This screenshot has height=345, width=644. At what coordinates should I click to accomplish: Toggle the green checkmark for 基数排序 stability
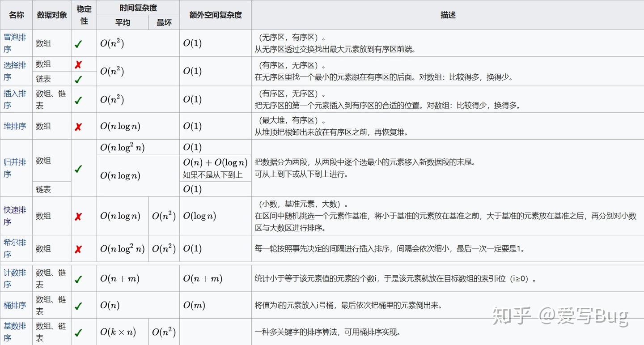pyautogui.click(x=79, y=332)
